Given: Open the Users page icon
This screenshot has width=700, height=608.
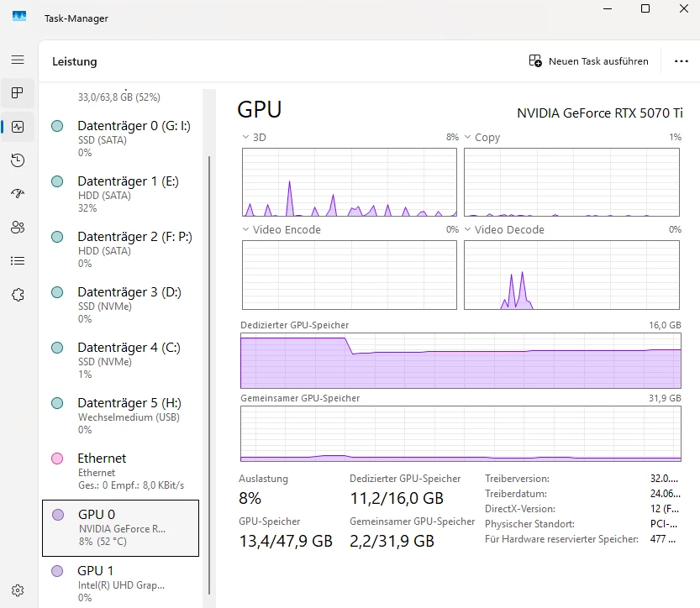Looking at the screenshot, I should pyautogui.click(x=18, y=228).
